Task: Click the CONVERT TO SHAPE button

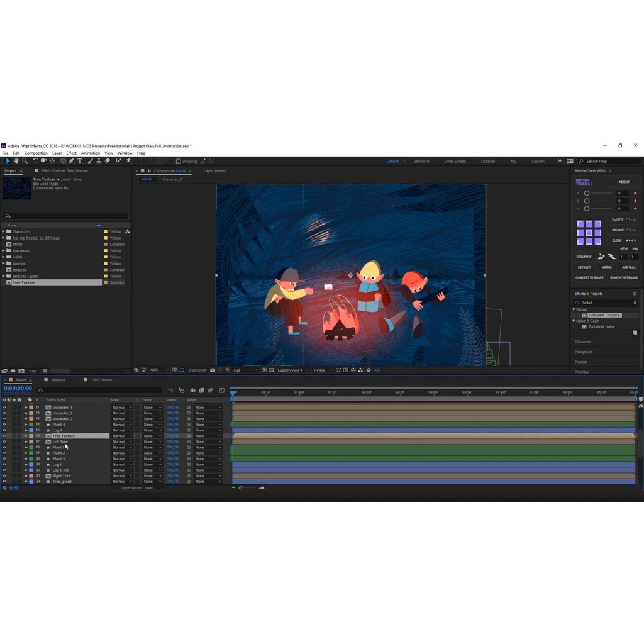Action: (589, 277)
